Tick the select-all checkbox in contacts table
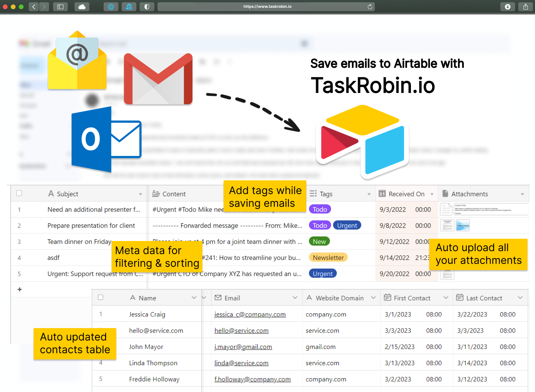 [x=101, y=297]
